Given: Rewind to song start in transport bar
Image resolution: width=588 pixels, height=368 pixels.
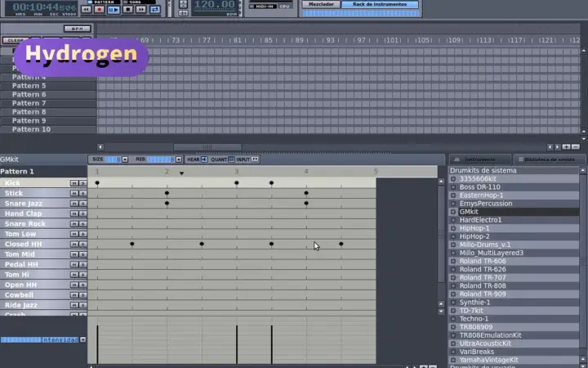Looking at the screenshot, I should [x=86, y=9].
